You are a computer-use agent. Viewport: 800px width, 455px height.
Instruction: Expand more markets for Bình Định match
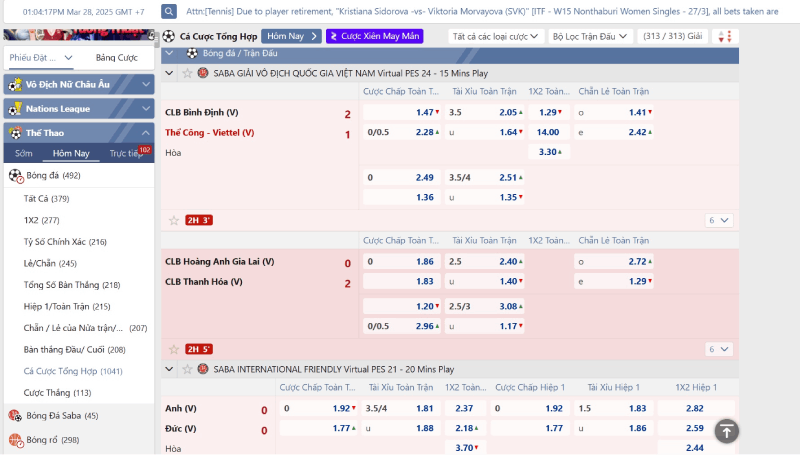(x=719, y=220)
